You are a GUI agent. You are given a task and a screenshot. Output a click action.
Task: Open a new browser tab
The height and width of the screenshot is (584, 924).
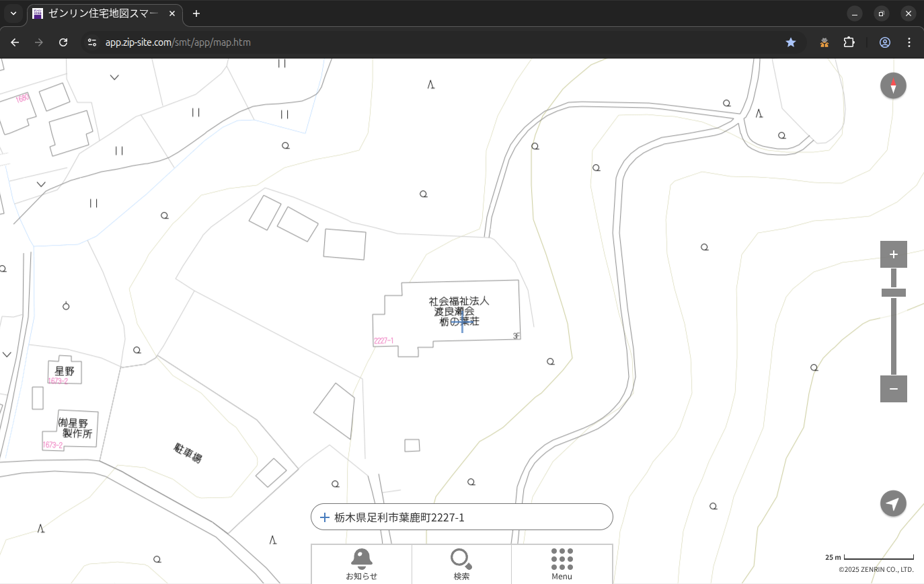pyautogui.click(x=196, y=13)
